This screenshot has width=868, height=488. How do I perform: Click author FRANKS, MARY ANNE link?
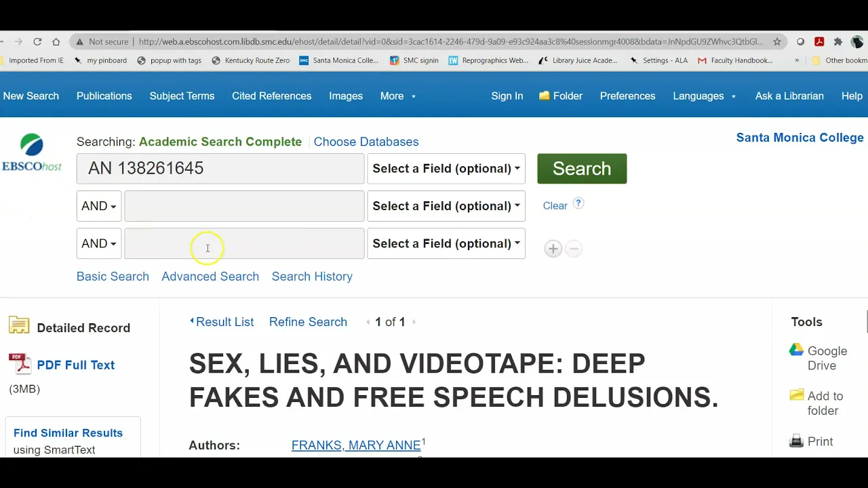pos(356,445)
